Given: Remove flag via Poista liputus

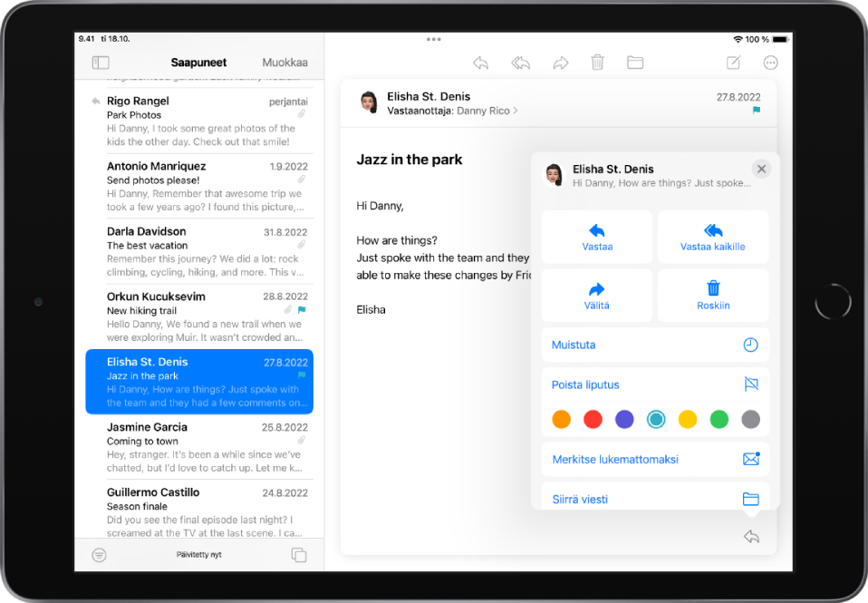Looking at the screenshot, I should [x=654, y=384].
